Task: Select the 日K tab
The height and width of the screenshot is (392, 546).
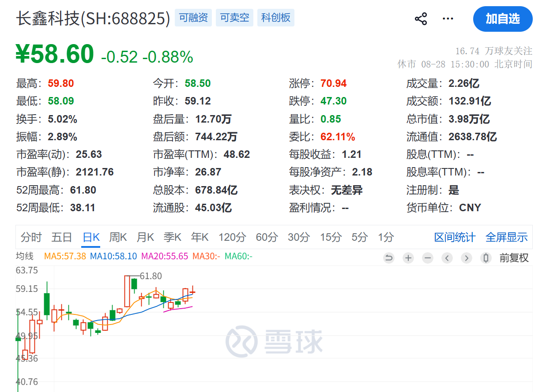Action: [x=91, y=237]
